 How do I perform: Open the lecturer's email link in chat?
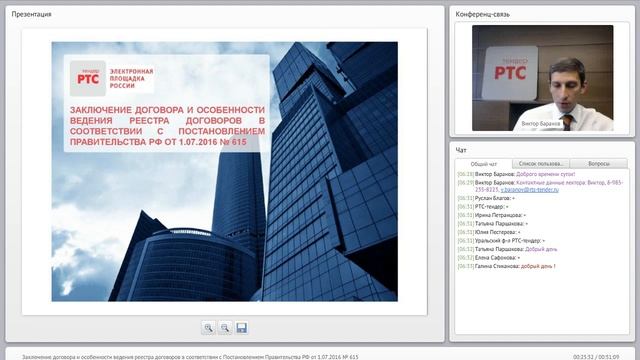[x=529, y=190]
